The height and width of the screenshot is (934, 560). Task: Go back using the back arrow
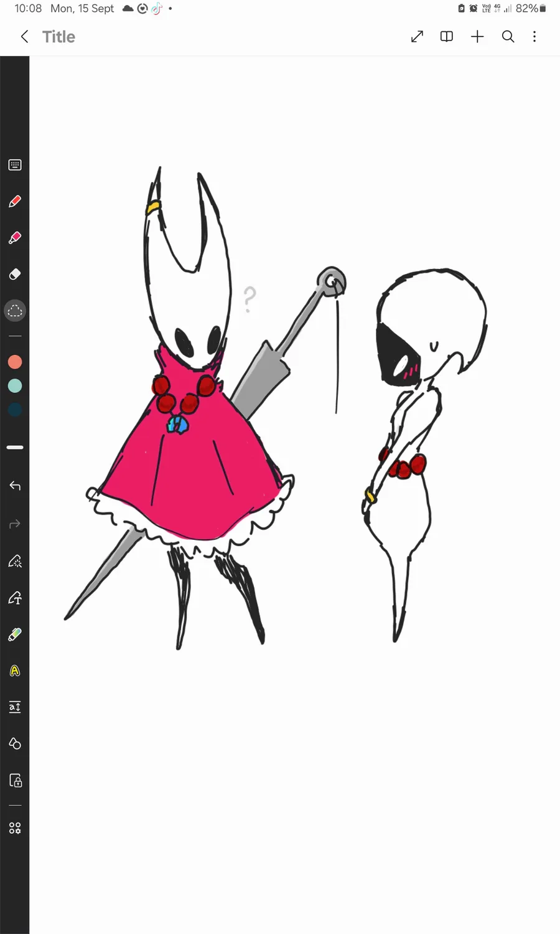coord(24,37)
